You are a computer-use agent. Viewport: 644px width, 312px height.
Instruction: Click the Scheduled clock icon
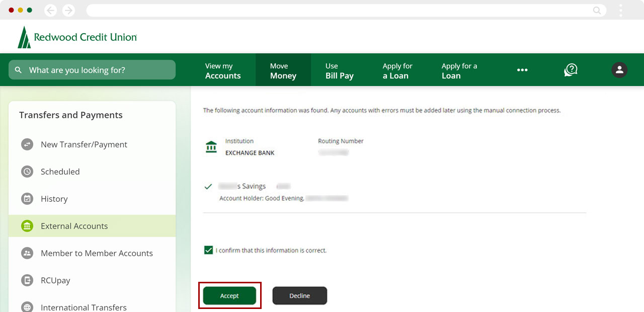click(x=27, y=172)
